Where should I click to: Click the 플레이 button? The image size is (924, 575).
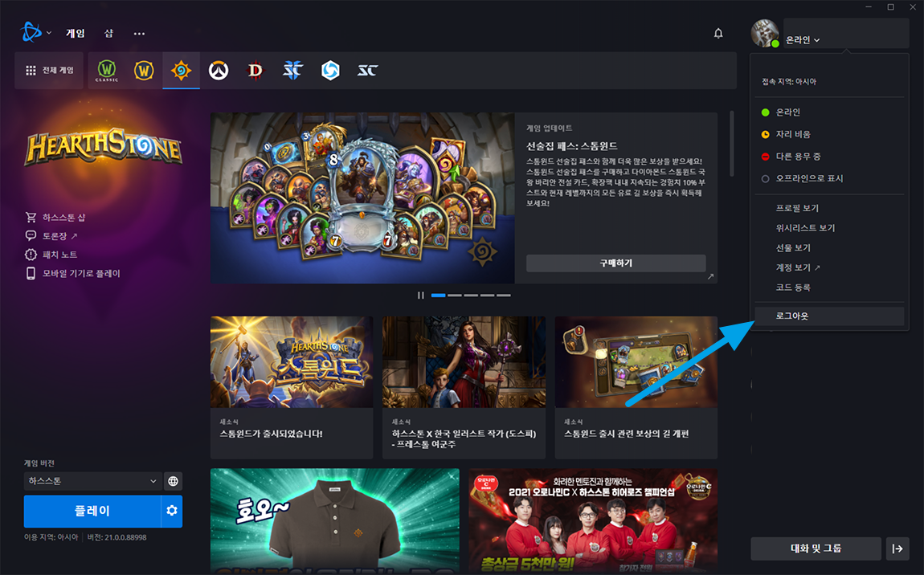click(x=92, y=511)
